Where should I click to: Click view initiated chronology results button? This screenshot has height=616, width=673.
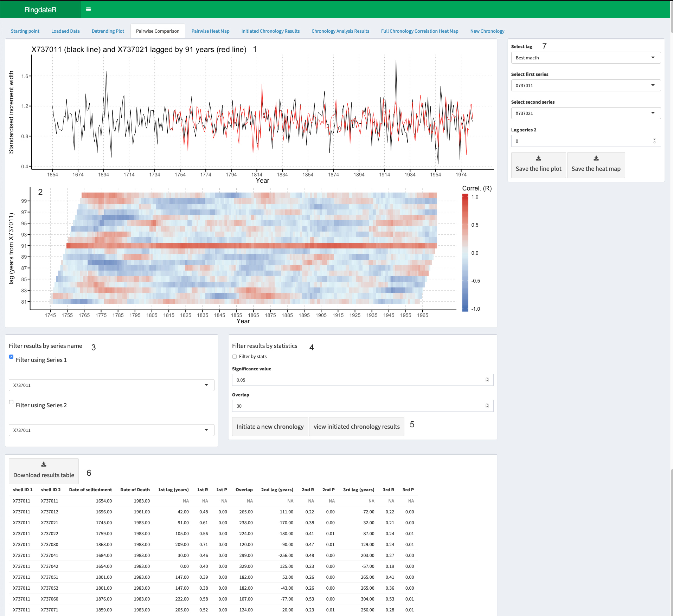[357, 427]
